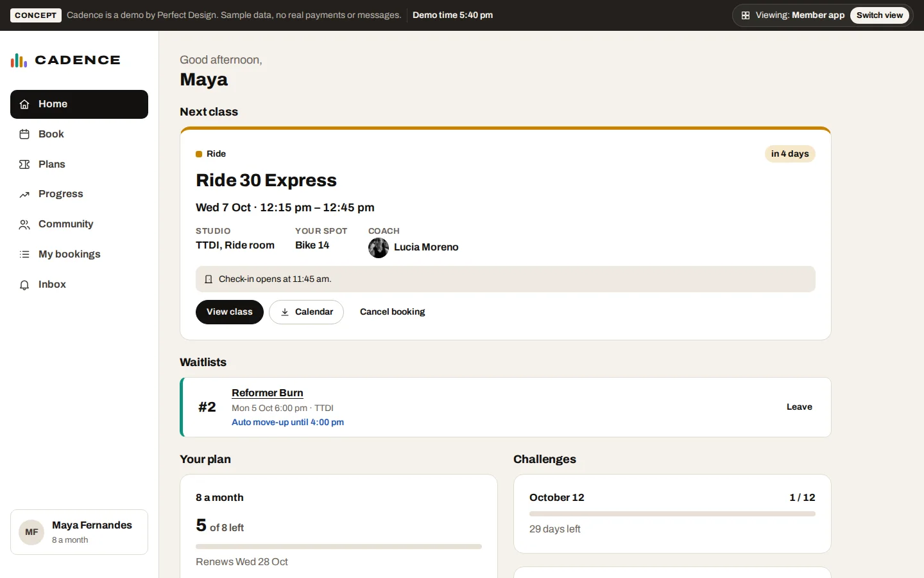Screen dimensions: 924x578
Task: Click the Inbox bell icon
Action: (x=24, y=285)
